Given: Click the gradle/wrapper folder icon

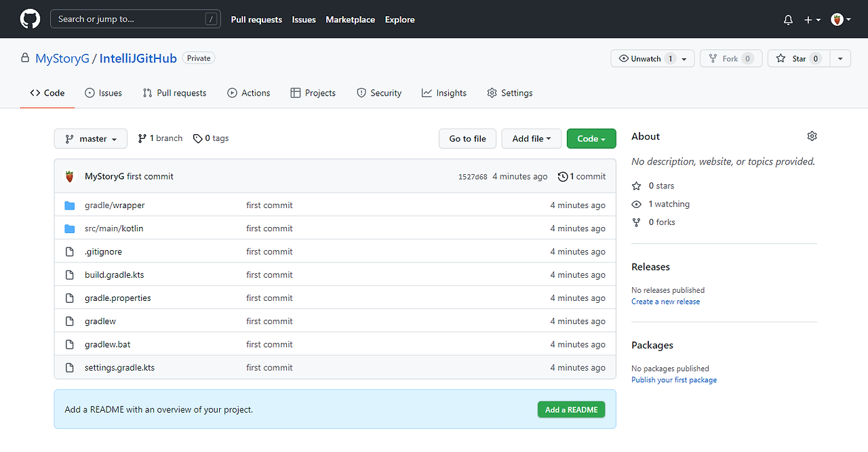Looking at the screenshot, I should pyautogui.click(x=69, y=205).
